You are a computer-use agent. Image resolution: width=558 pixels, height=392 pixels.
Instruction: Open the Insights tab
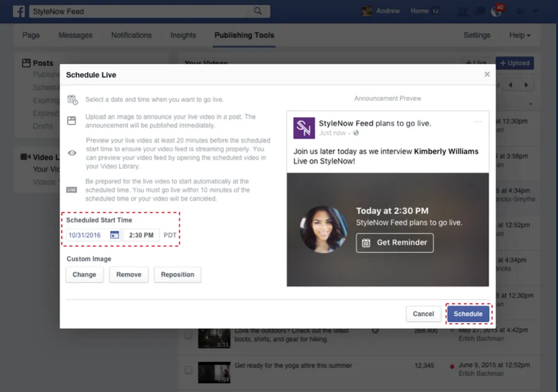coord(183,35)
